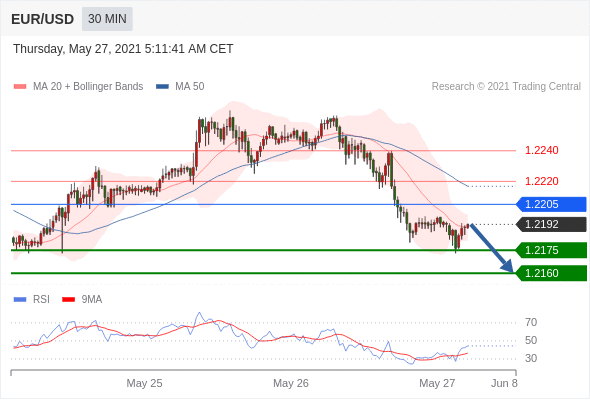Click the RSI legend label
Screen dimensions: 590x400
point(41,300)
